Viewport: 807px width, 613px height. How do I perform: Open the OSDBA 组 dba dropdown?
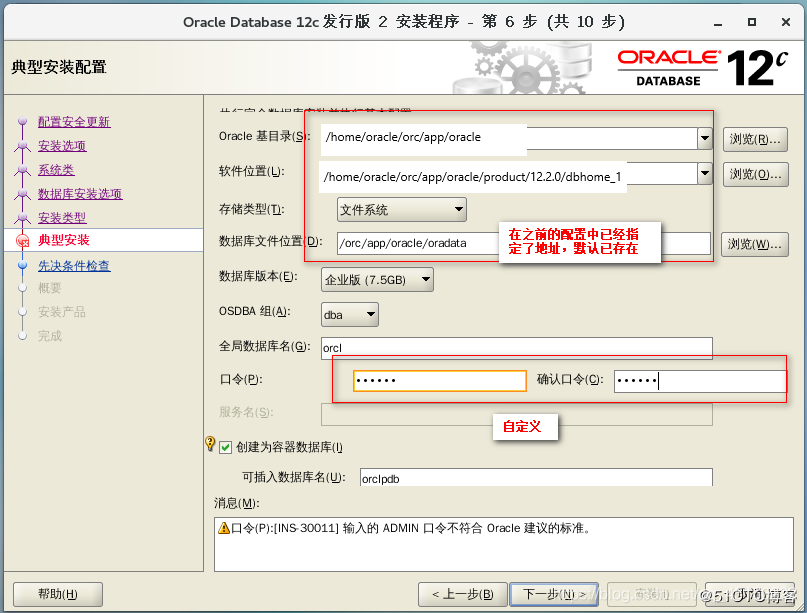coord(350,314)
